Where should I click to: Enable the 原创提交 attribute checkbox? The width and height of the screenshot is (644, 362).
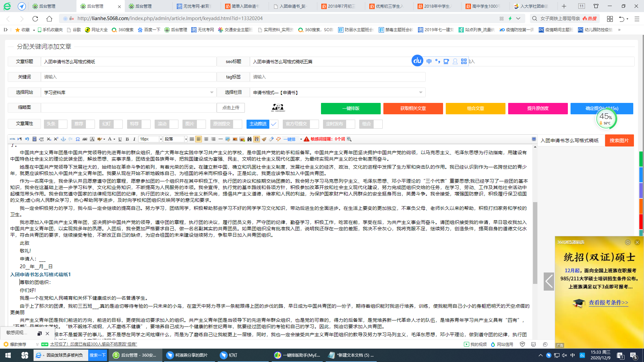[x=237, y=124]
